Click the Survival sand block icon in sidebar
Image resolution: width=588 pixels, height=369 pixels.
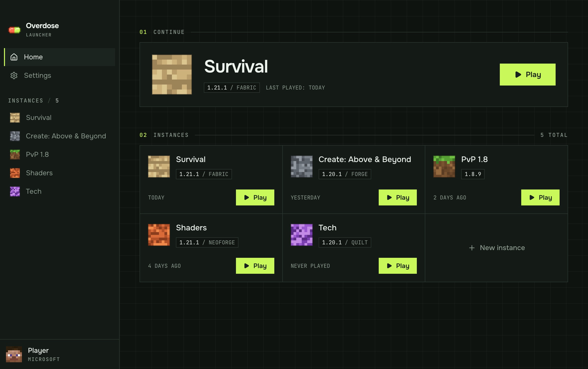click(x=15, y=118)
